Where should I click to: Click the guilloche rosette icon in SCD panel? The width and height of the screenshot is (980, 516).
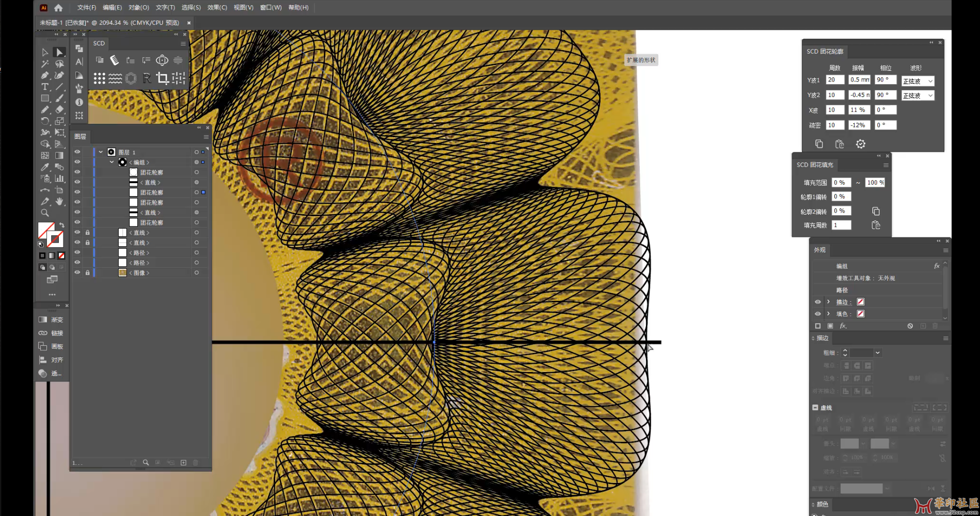(x=131, y=78)
